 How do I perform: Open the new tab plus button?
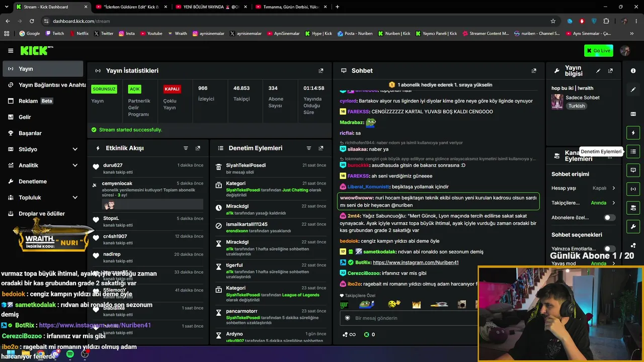point(337,7)
